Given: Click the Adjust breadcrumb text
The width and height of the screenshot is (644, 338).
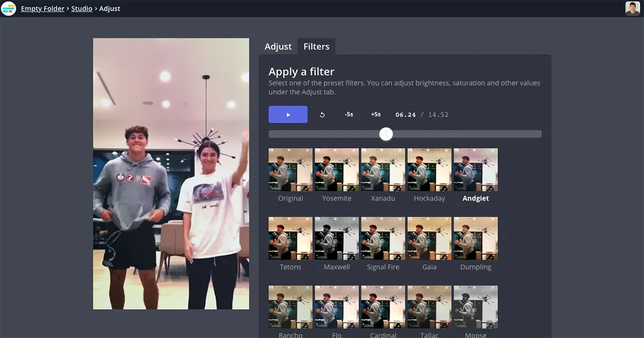Looking at the screenshot, I should click(109, 9).
